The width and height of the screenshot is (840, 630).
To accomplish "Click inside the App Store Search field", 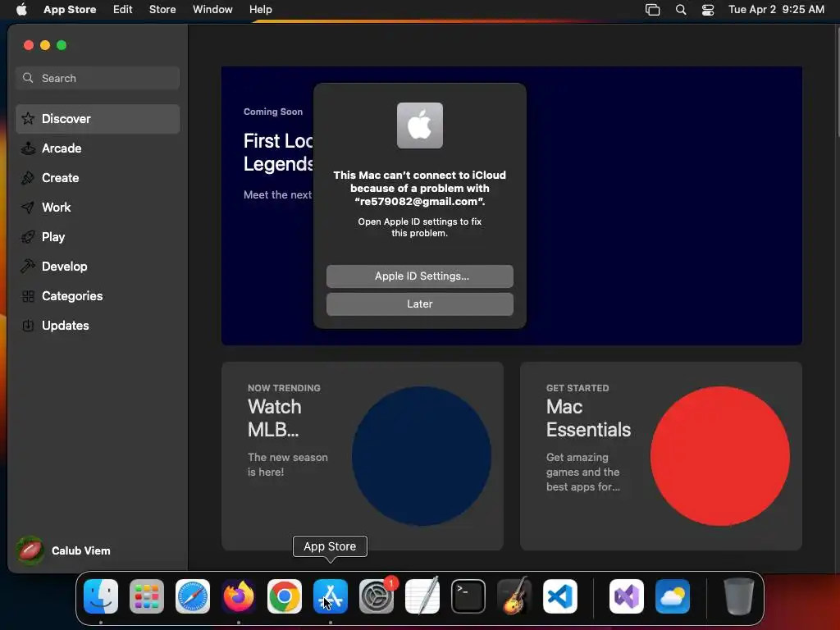I will tap(98, 78).
